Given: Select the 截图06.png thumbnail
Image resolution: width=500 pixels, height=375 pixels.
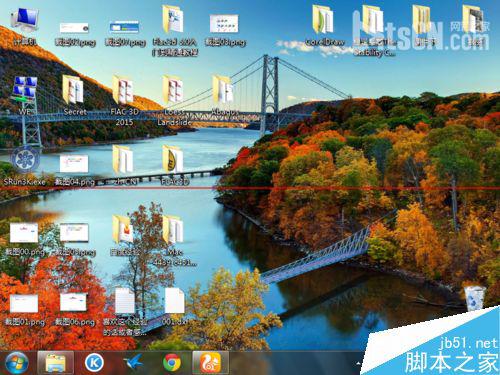Looking at the screenshot, I should pos(75,309).
